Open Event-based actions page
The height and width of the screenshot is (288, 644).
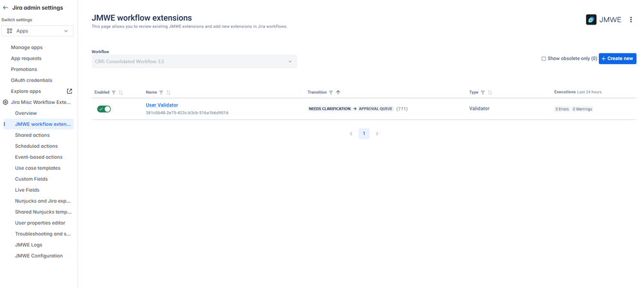[39, 157]
